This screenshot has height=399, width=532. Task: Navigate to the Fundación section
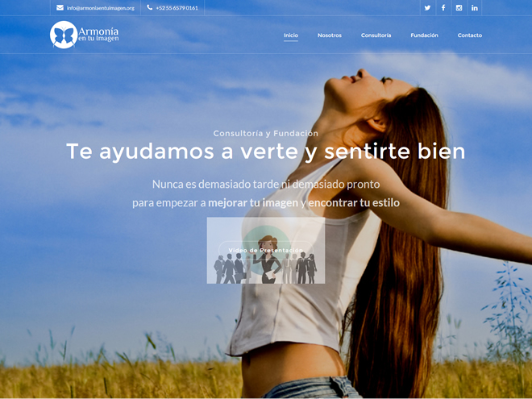click(424, 35)
